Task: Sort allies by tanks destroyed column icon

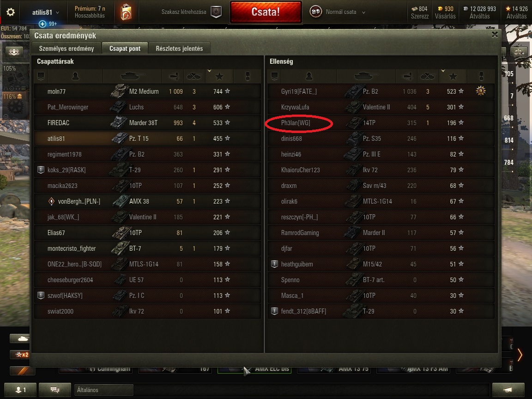Action: tap(194, 76)
